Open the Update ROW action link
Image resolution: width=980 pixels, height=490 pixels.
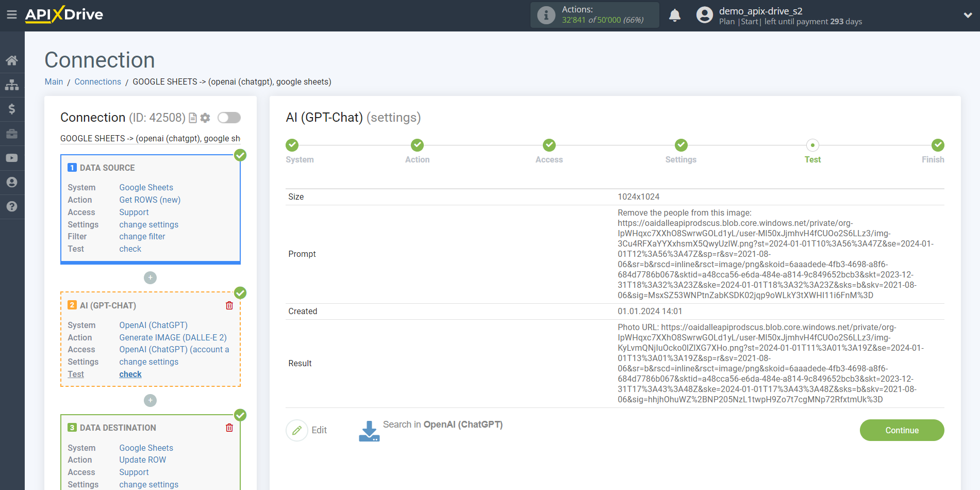pyautogui.click(x=143, y=460)
